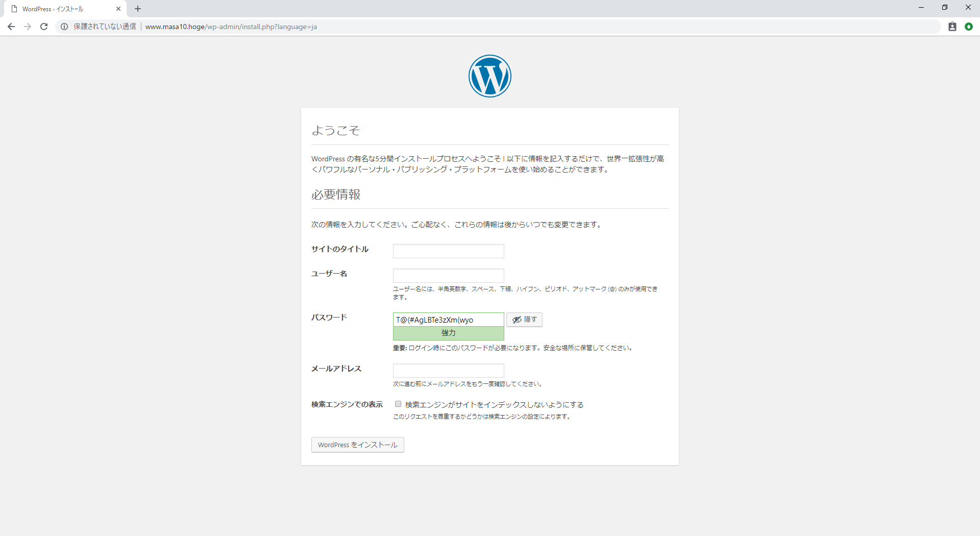This screenshot has width=980, height=536.
Task: Click the パスワード label
Action: coord(329,318)
